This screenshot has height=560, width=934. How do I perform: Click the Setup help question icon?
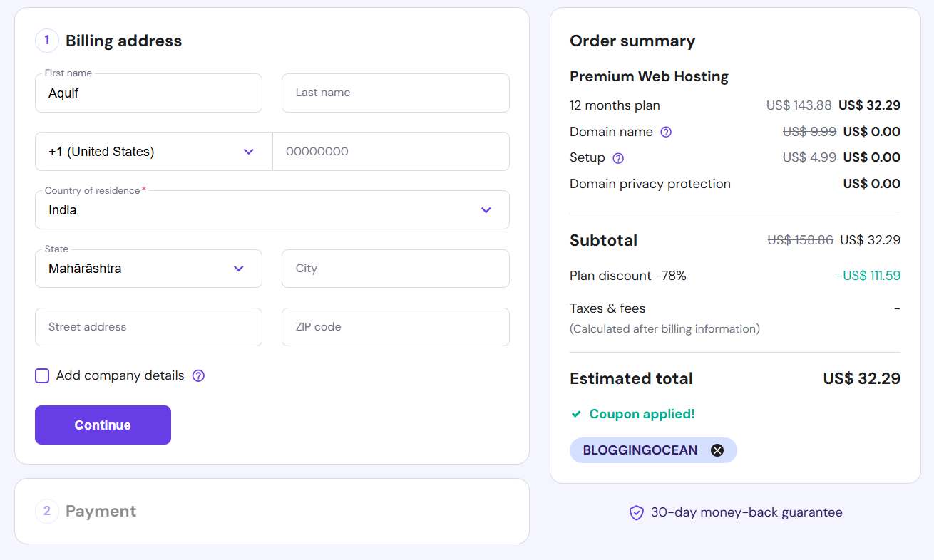618,158
